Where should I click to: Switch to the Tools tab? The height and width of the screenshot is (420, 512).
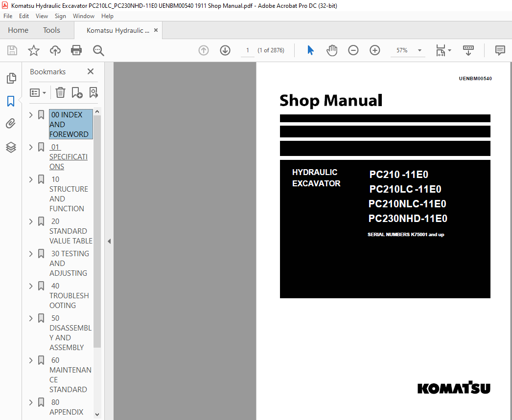[x=51, y=30]
